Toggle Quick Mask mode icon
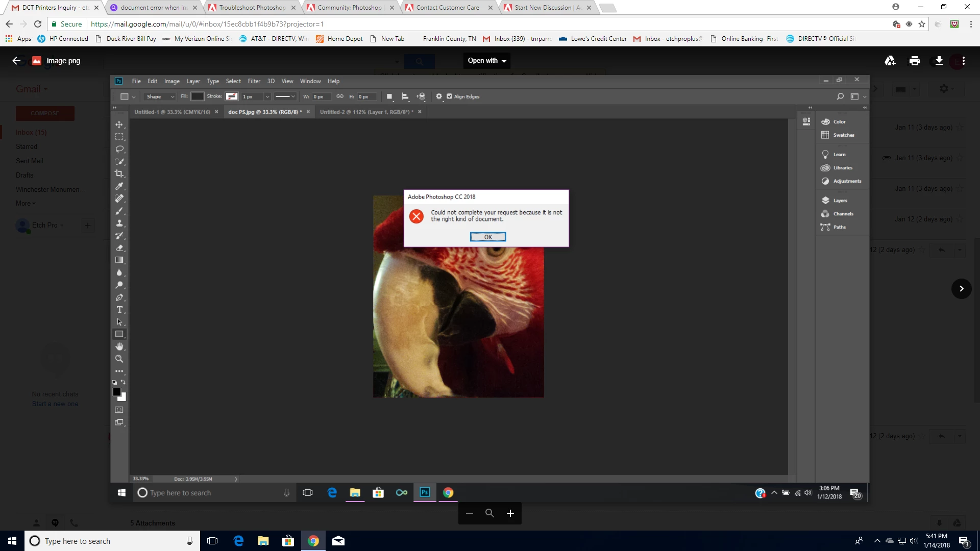This screenshot has width=980, height=551. click(119, 410)
